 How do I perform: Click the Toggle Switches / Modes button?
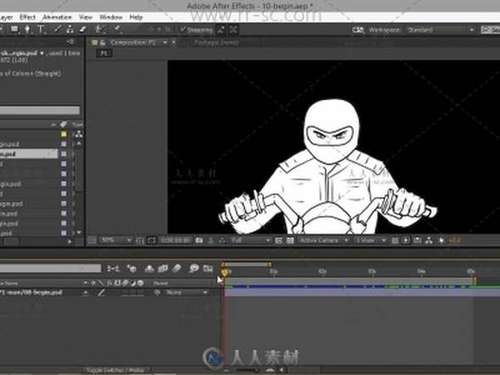click(116, 370)
